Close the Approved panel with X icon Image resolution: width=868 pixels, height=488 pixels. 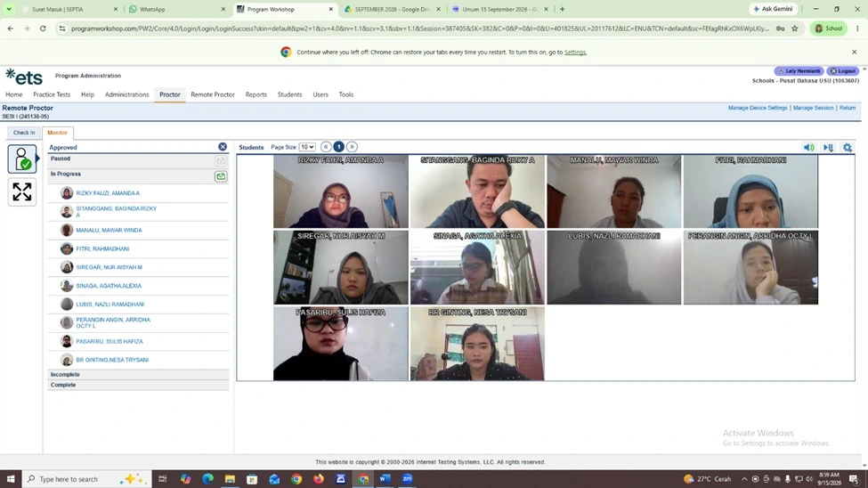[x=223, y=147]
